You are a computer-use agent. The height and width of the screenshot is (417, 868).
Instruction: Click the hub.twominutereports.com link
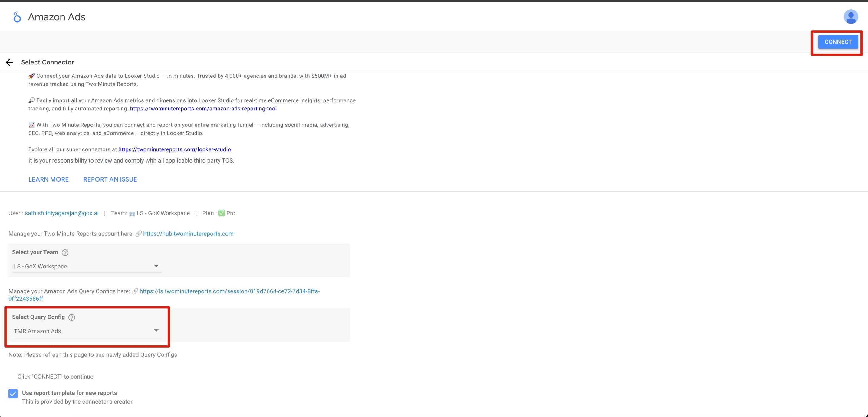coord(188,233)
